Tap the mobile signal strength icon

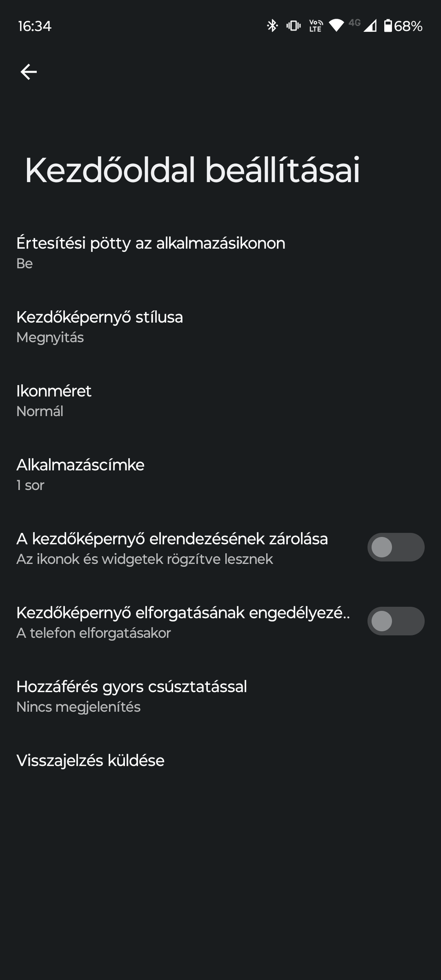[x=369, y=26]
